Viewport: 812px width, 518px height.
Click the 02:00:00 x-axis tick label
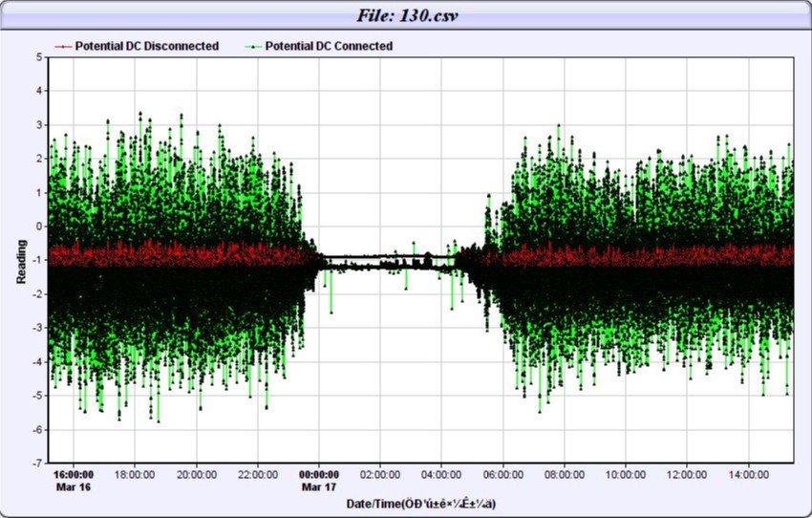380,474
